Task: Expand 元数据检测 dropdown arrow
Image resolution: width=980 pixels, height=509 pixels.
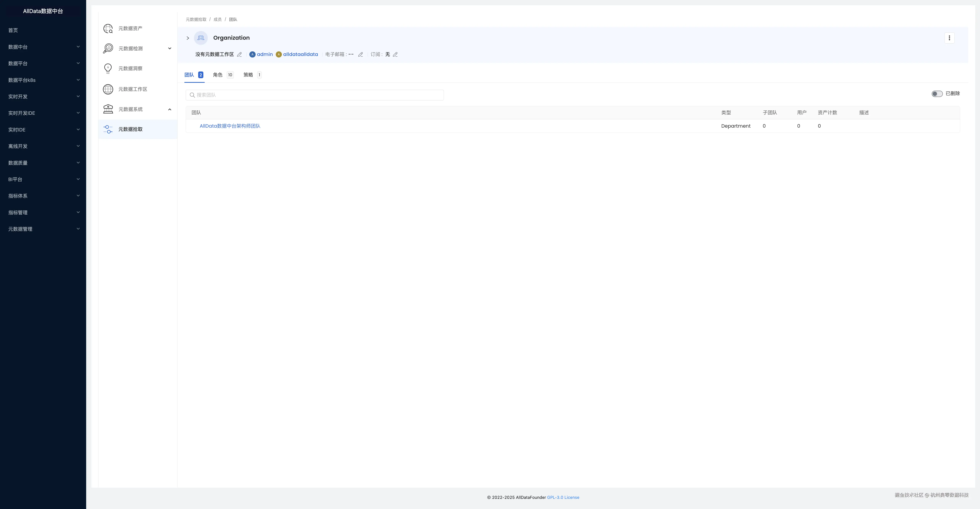Action: point(170,48)
